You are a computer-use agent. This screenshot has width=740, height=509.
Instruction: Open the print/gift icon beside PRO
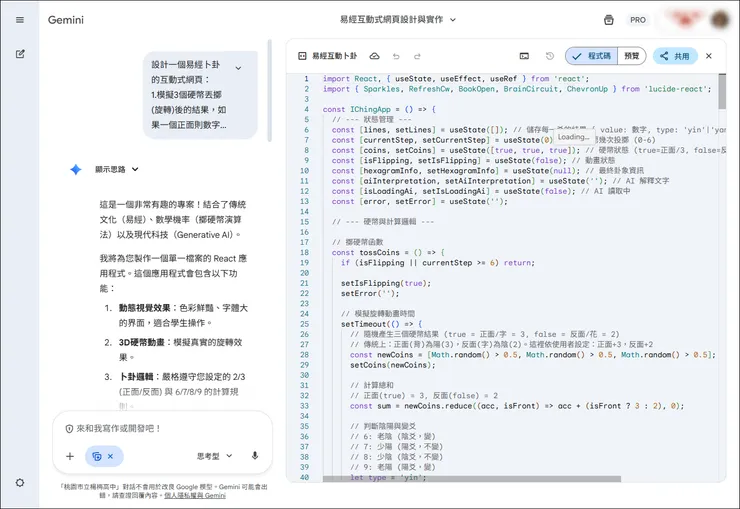click(x=609, y=20)
